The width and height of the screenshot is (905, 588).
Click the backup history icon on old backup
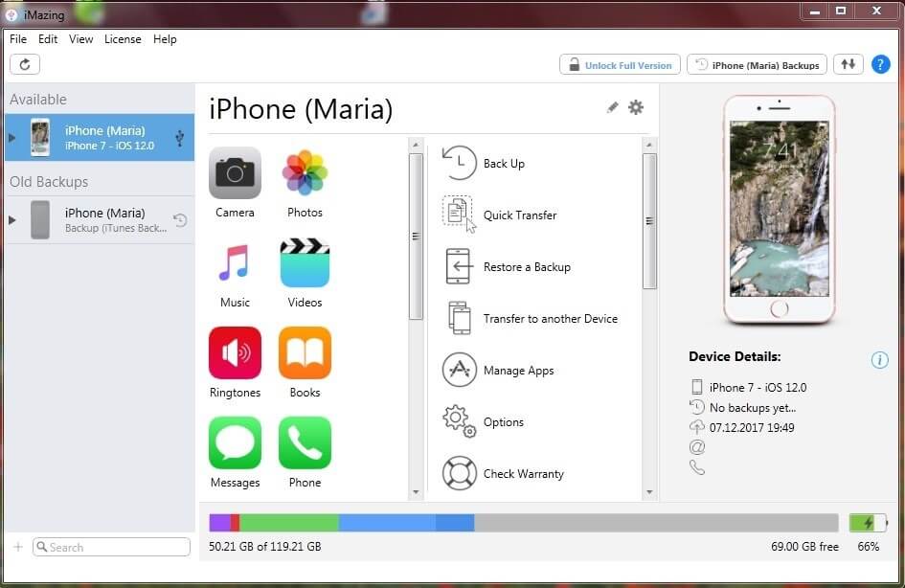180,220
